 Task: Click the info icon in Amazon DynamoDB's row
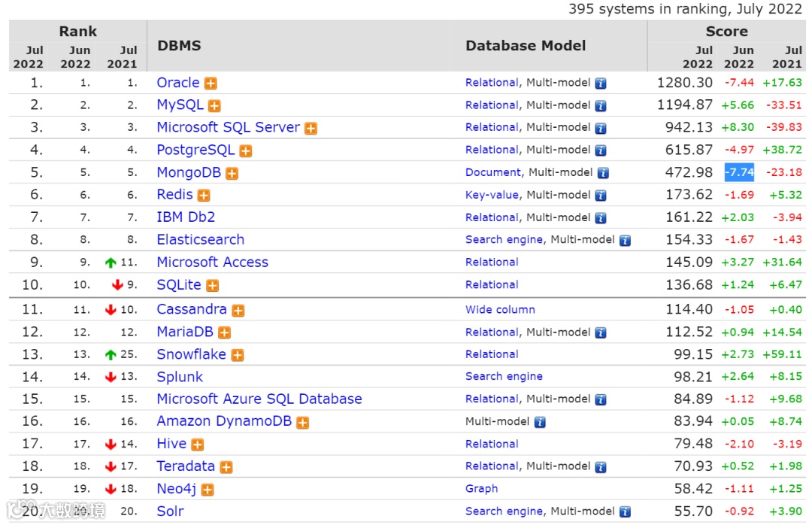pyautogui.click(x=539, y=423)
